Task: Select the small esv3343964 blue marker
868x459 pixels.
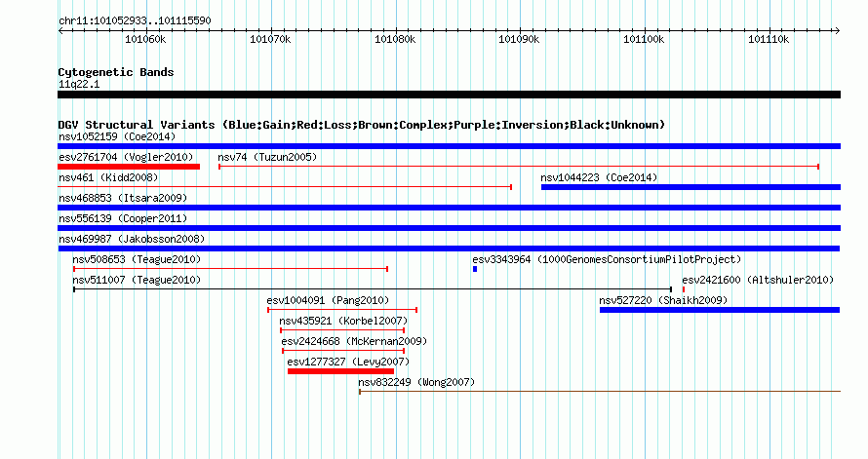Action: pyautogui.click(x=475, y=269)
